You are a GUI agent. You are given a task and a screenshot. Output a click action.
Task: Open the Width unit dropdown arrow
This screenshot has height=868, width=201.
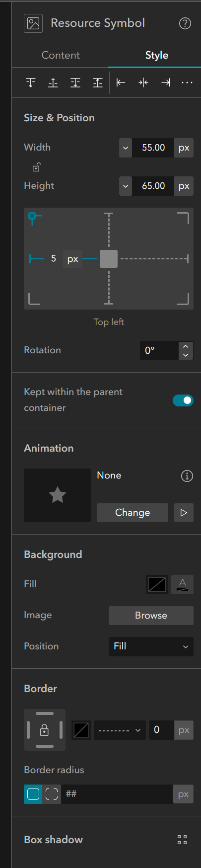click(x=126, y=148)
